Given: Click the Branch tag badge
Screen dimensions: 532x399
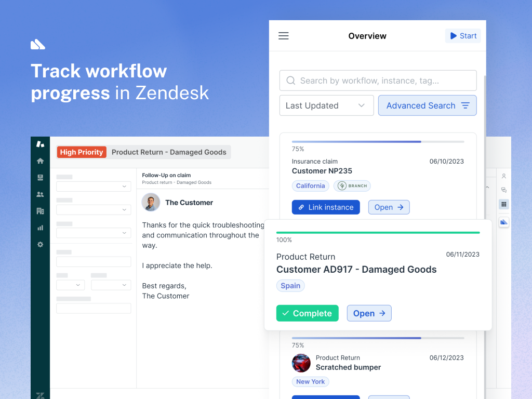Looking at the screenshot, I should pyautogui.click(x=352, y=185).
